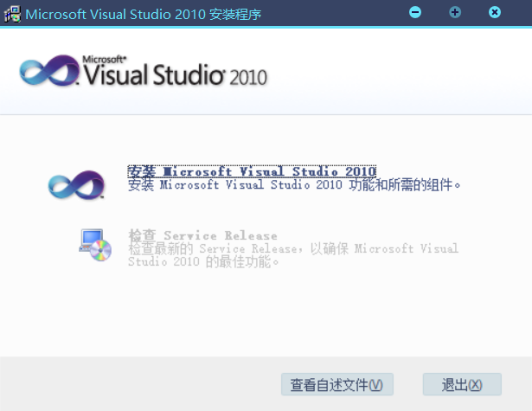Screen dimensions: 532x411
Task: Click empty space in the gray footer bar
Action: coord(138,384)
